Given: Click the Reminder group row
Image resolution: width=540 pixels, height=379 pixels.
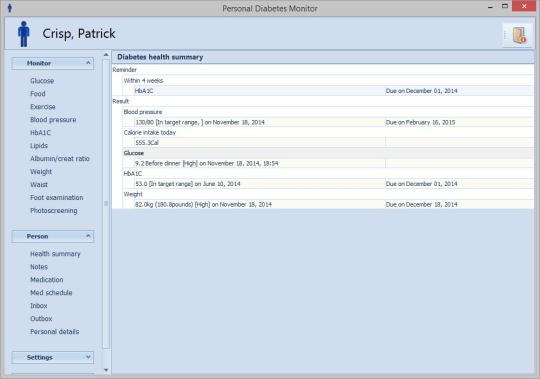Looking at the screenshot, I should click(x=323, y=70).
